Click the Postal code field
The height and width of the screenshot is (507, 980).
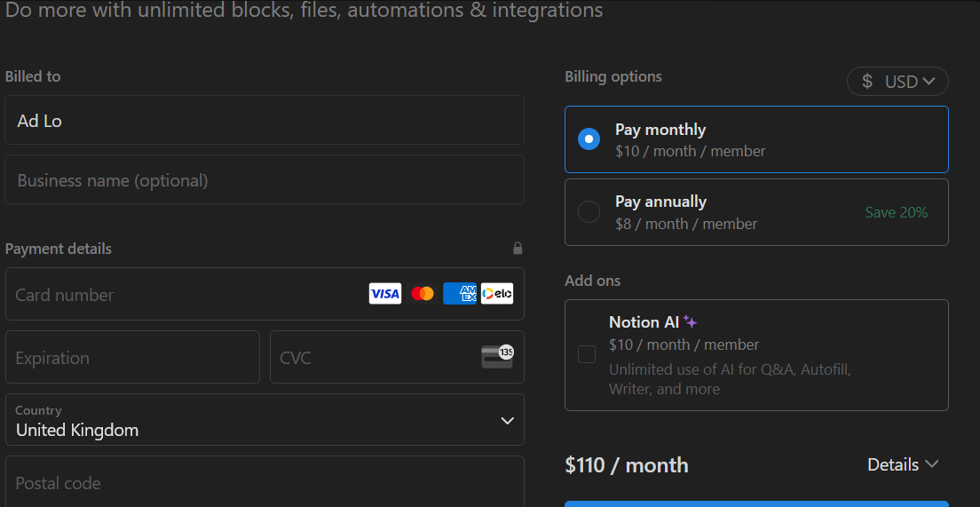265,484
